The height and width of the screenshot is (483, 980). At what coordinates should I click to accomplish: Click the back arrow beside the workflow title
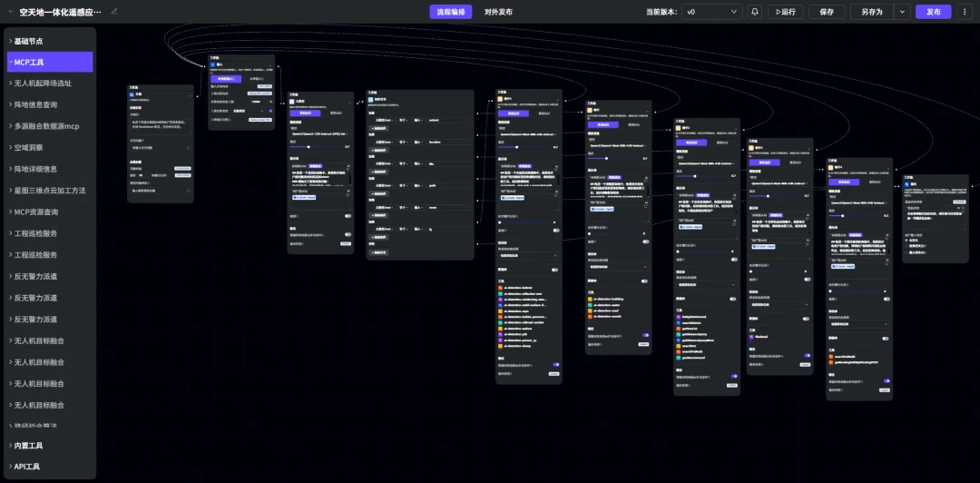pos(11,11)
